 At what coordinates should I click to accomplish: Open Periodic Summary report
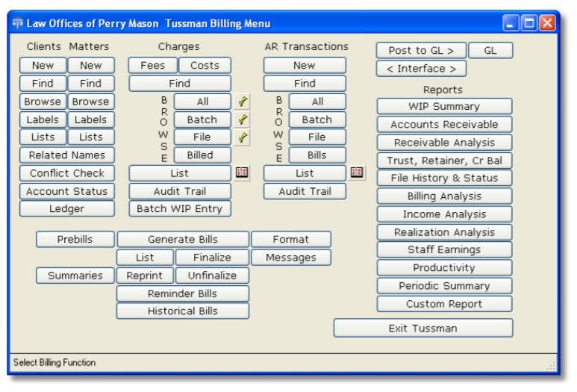445,285
